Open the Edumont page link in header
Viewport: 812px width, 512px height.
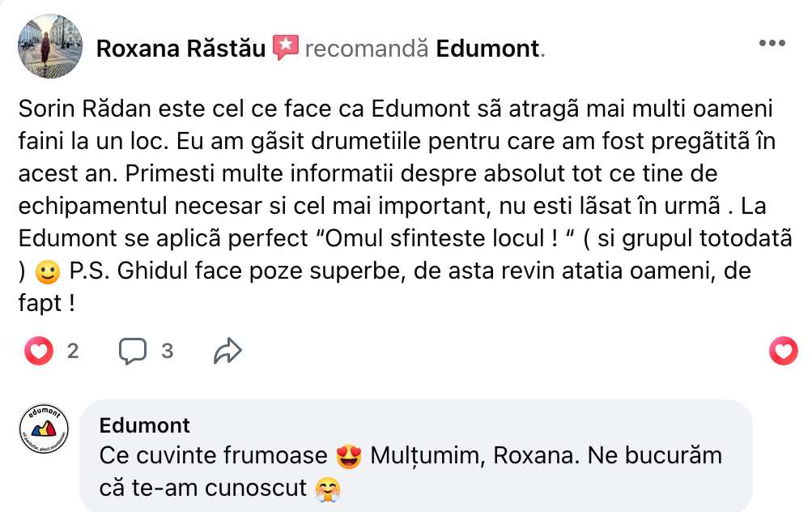pyautogui.click(x=487, y=49)
